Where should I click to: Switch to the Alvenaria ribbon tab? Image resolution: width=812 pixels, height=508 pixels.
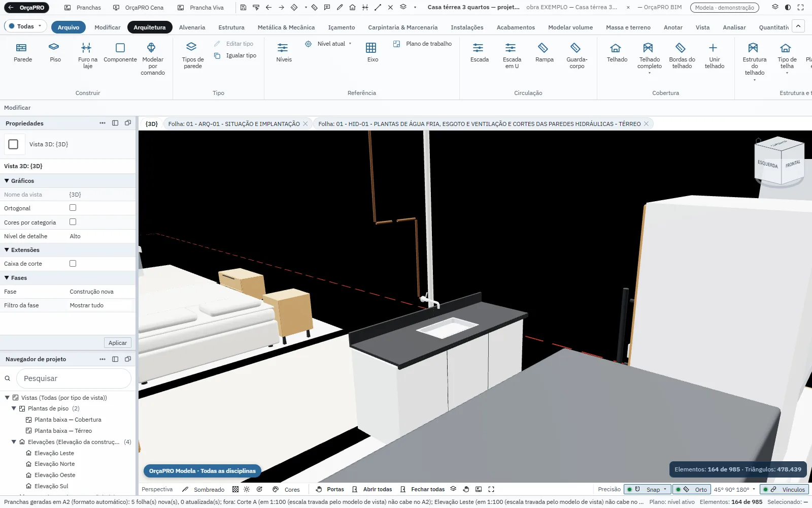click(192, 27)
